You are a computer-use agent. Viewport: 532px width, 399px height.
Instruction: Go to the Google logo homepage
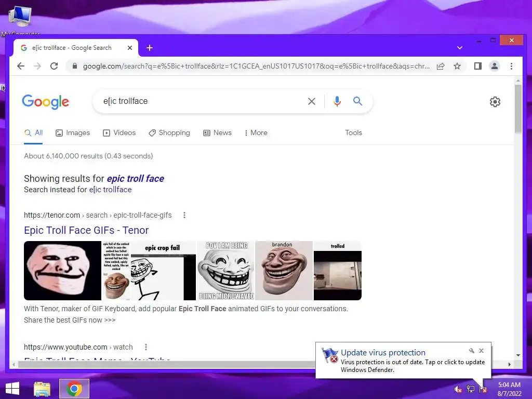[46, 102]
